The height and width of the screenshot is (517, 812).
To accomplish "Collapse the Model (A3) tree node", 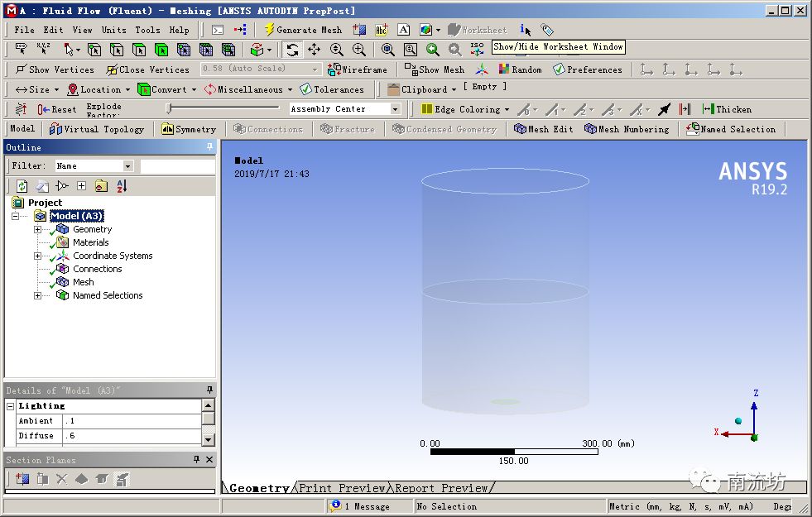I will (16, 216).
